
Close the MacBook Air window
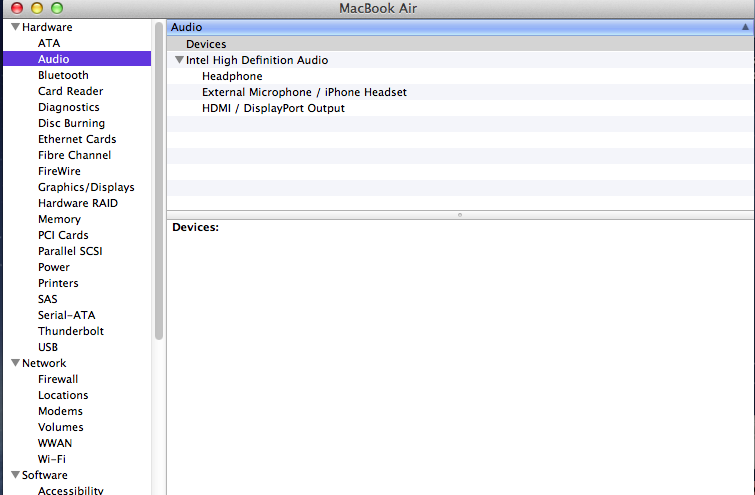17,8
